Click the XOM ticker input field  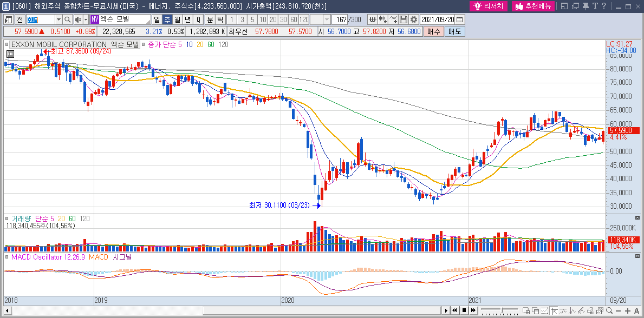point(40,19)
